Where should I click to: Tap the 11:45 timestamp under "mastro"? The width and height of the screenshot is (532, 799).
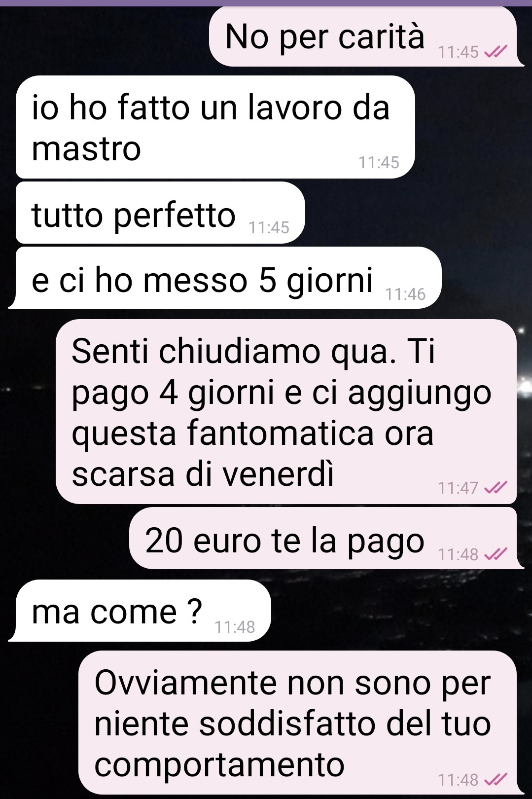pos(379,162)
